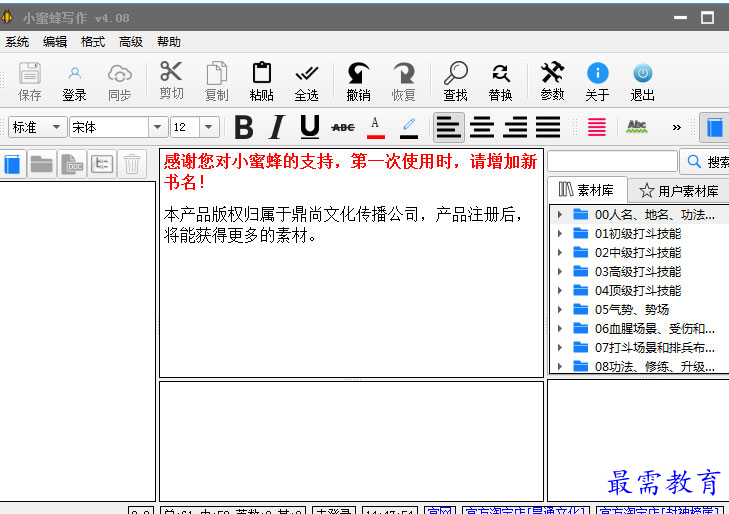Click the trash delete icon in left panel
This screenshot has height=514, width=729.
pyautogui.click(x=132, y=164)
